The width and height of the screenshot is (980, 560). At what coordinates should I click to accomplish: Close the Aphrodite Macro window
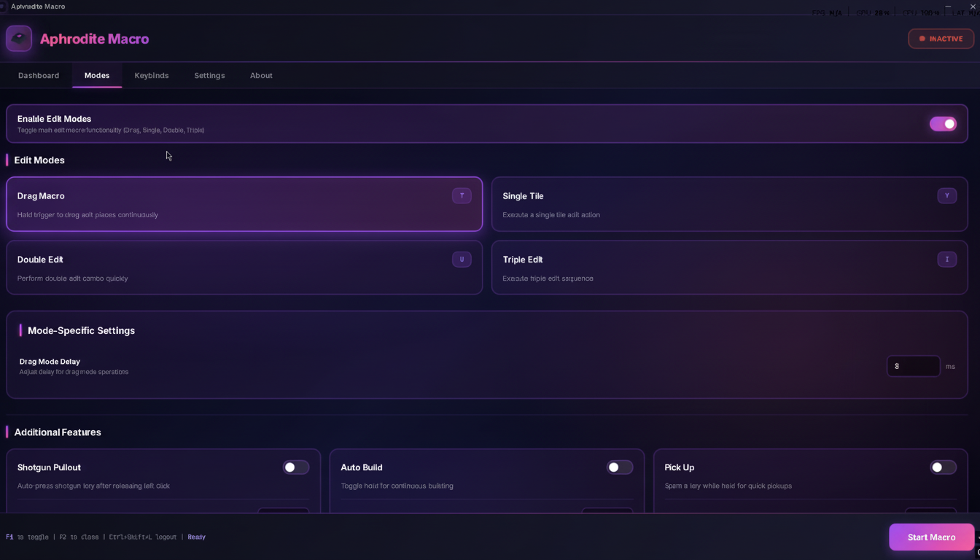pos(973,6)
